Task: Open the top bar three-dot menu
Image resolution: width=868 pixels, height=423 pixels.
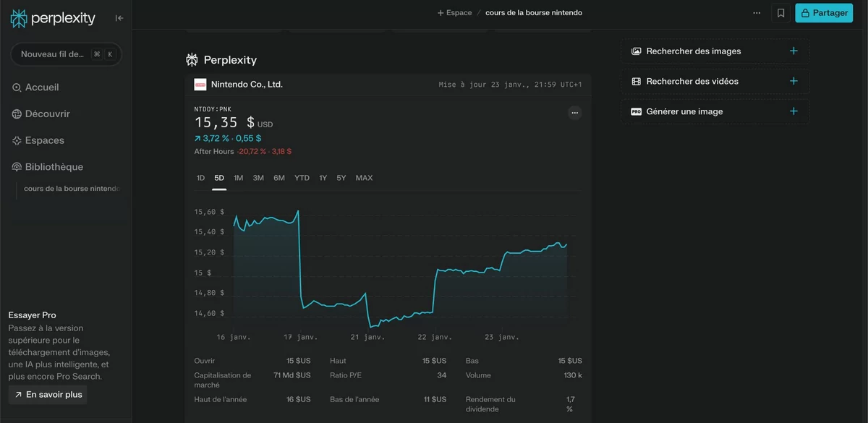Action: pos(757,13)
